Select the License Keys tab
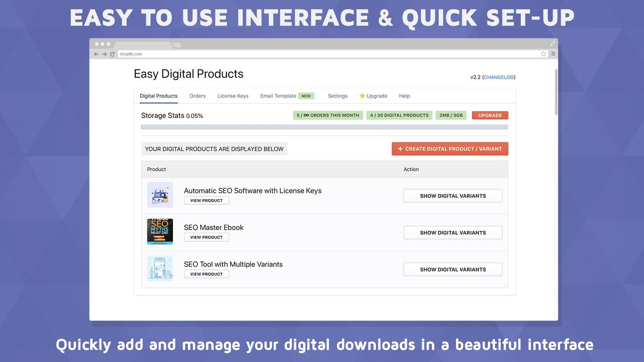Screen dimensions: 644x362 point(233,96)
